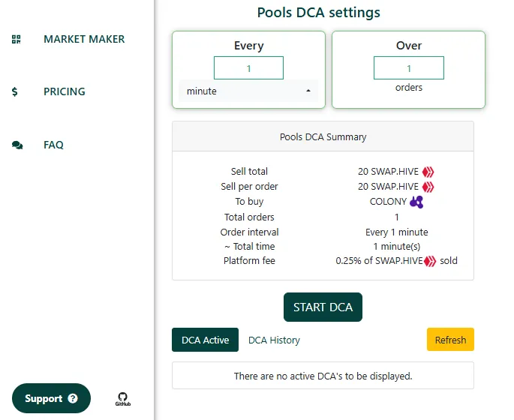Viewport: 514px width, 420px height.
Task: Focus the Every interval number field
Action: point(248,68)
